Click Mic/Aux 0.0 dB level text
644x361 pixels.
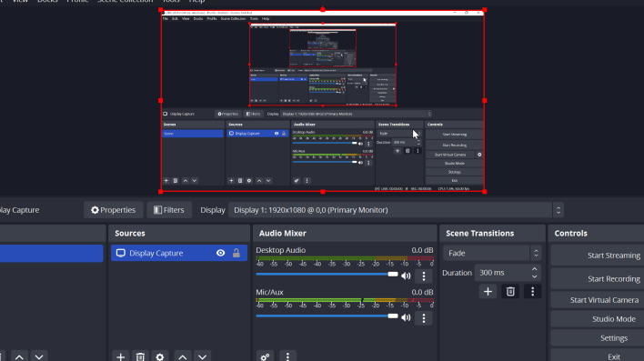(422, 292)
